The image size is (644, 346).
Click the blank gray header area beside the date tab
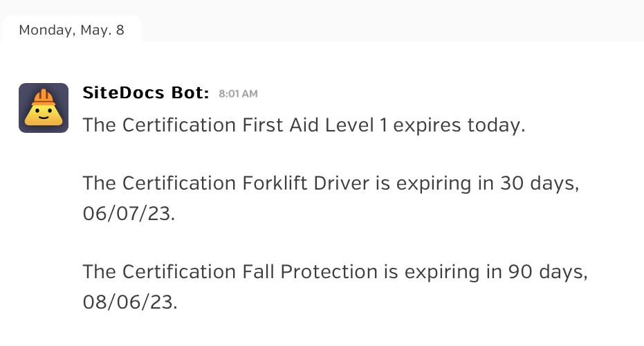[393, 21]
